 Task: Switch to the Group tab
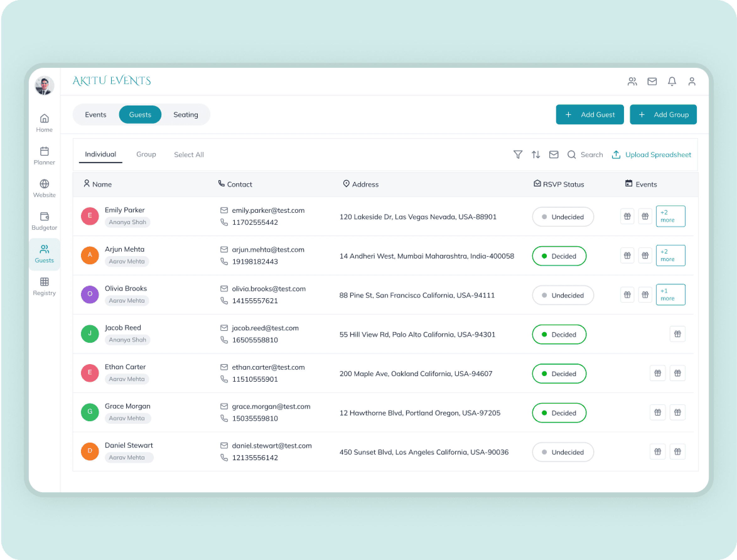(x=146, y=154)
